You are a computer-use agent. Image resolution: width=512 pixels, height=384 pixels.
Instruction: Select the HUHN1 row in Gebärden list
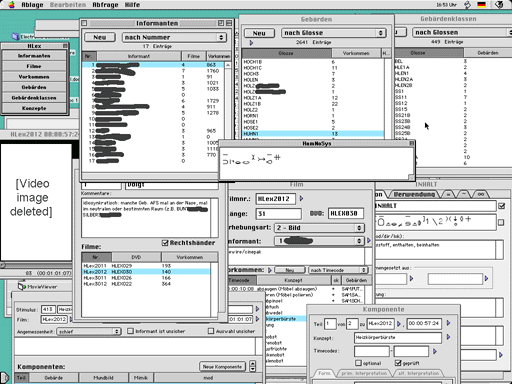(x=313, y=134)
